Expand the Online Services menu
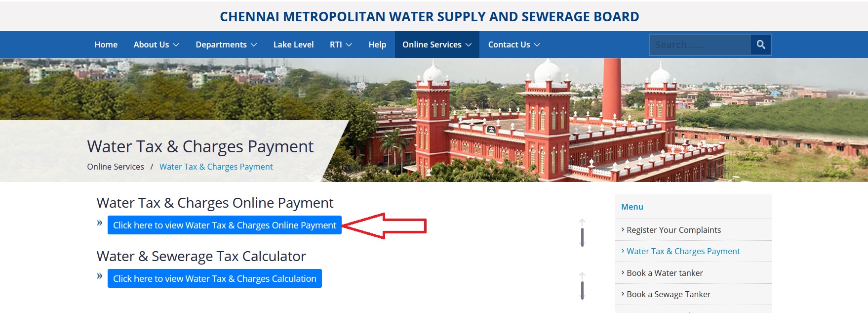The height and width of the screenshot is (313, 868). point(437,45)
